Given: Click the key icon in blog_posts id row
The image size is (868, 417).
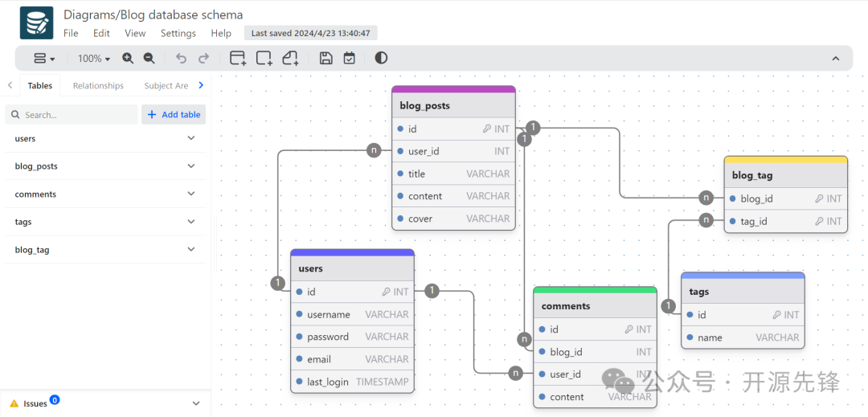Looking at the screenshot, I should (x=486, y=129).
